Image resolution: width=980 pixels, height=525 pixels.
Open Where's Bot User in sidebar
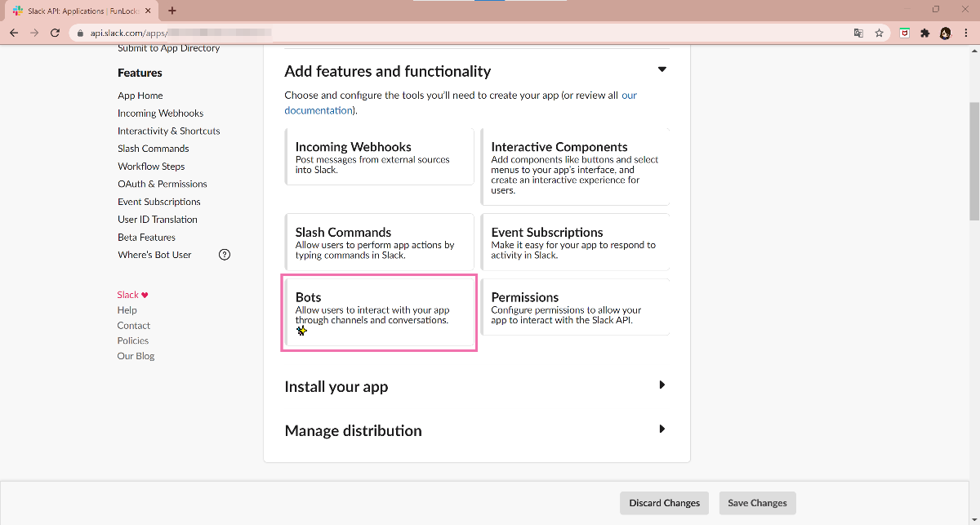point(154,255)
